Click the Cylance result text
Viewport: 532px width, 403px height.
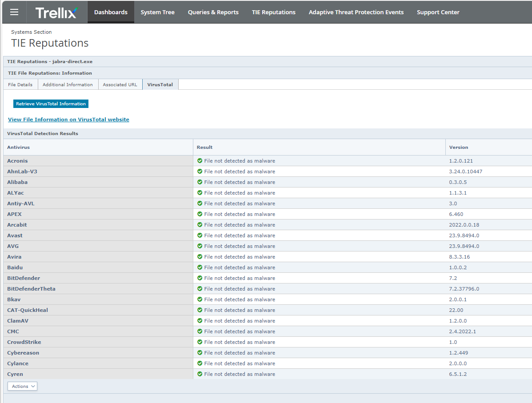(x=240, y=363)
